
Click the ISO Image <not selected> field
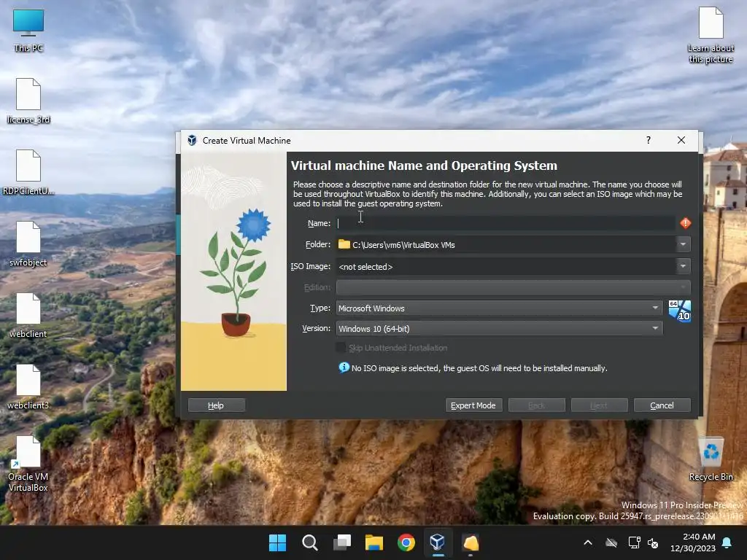pos(506,267)
